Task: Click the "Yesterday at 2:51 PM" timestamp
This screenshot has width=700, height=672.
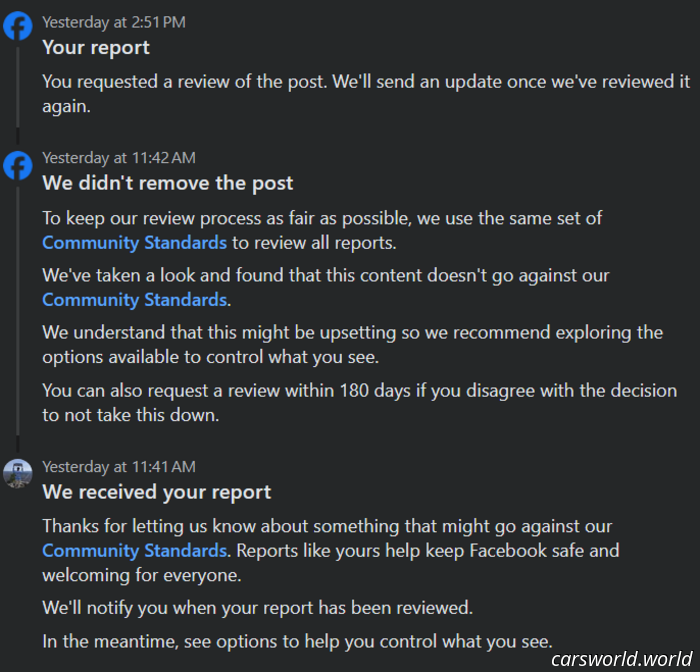Action: coord(114,22)
